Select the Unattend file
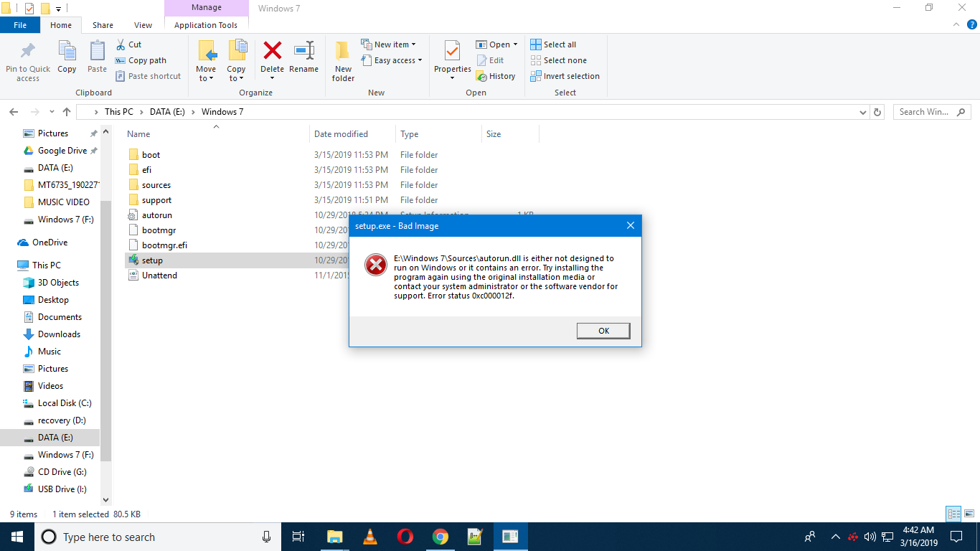This screenshot has width=980, height=551. (159, 275)
